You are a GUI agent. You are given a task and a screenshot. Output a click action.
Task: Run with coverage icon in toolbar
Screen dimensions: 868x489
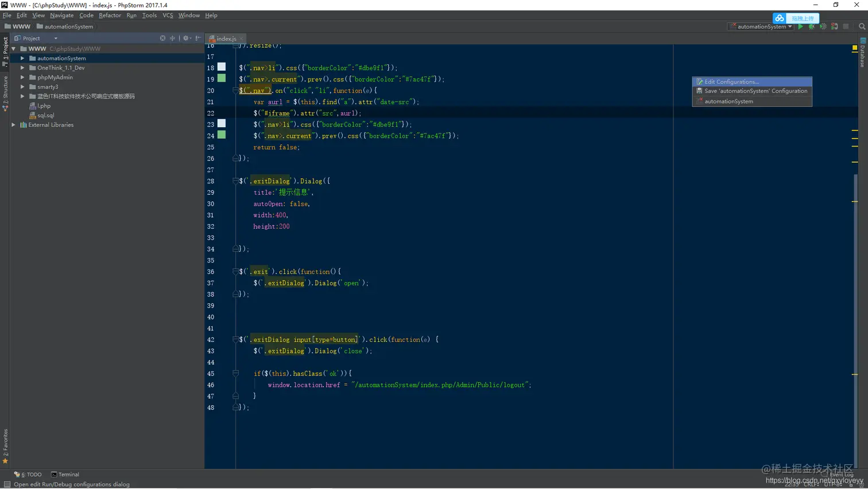pyautogui.click(x=823, y=26)
